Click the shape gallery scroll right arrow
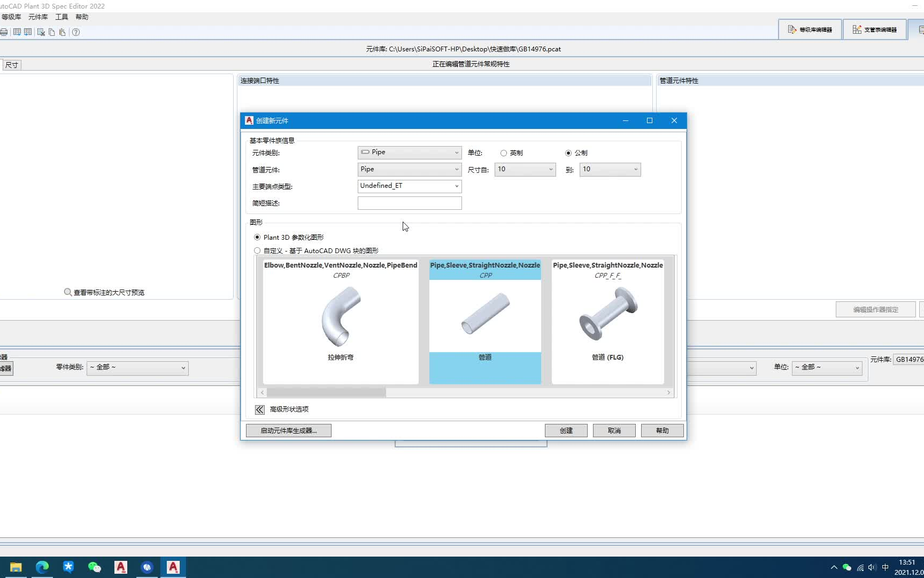 [668, 392]
